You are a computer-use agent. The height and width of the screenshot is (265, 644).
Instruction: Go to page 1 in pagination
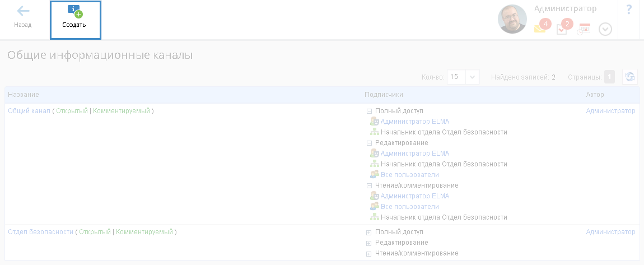click(x=609, y=77)
